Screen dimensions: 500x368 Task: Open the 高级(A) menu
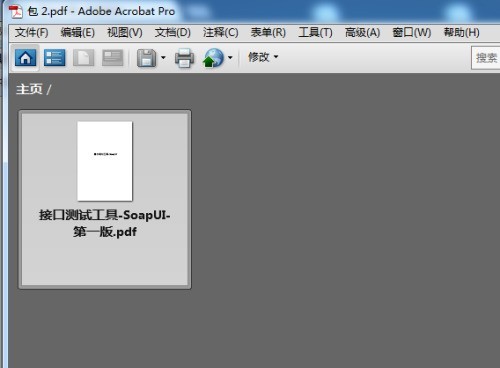point(362,33)
